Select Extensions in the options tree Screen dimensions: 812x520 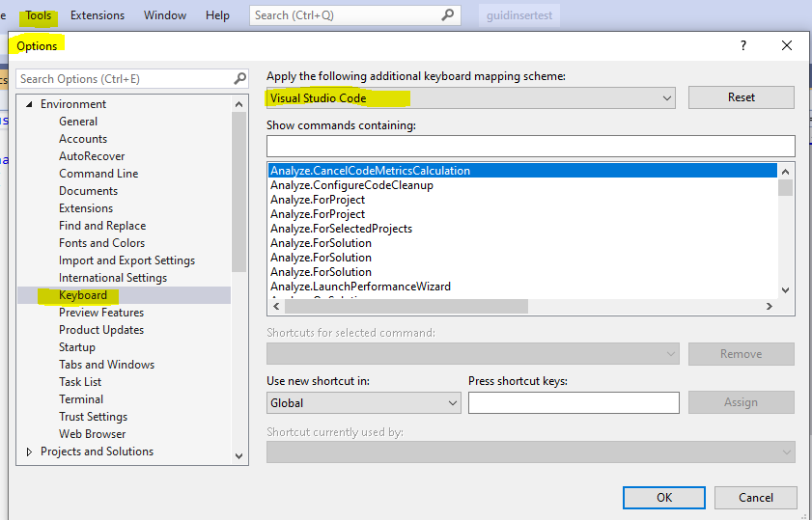[x=86, y=208]
